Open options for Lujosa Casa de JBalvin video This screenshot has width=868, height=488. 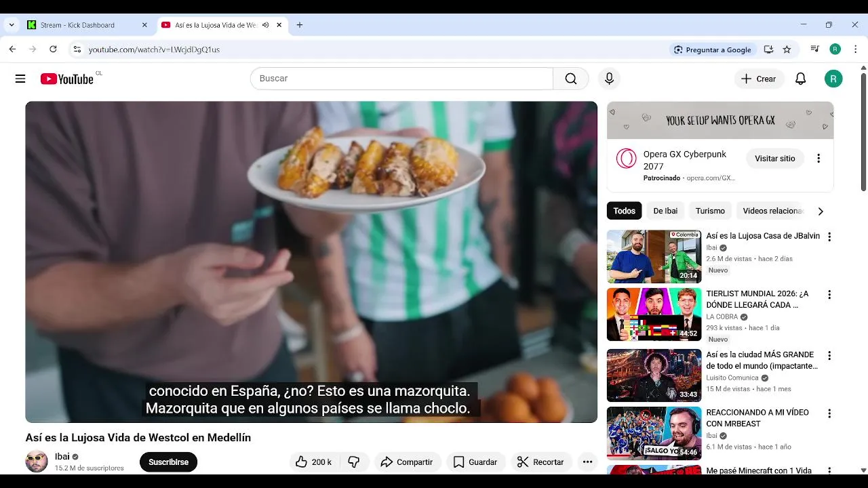(x=829, y=237)
